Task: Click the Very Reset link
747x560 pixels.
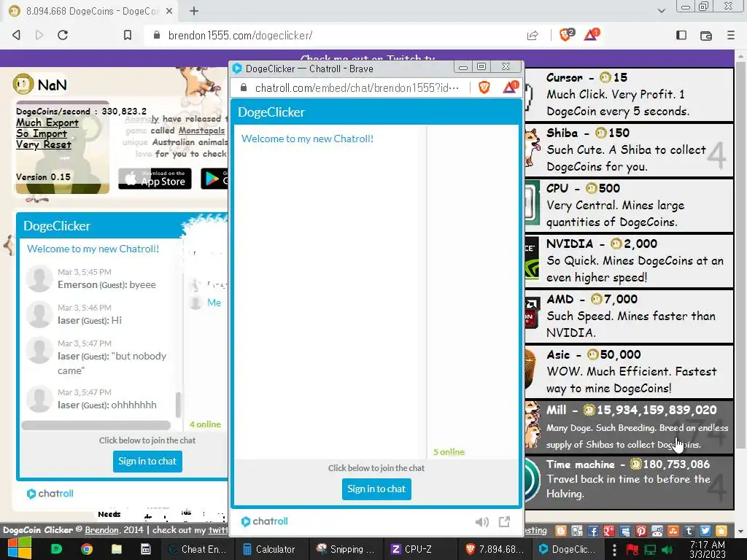Action: point(43,144)
